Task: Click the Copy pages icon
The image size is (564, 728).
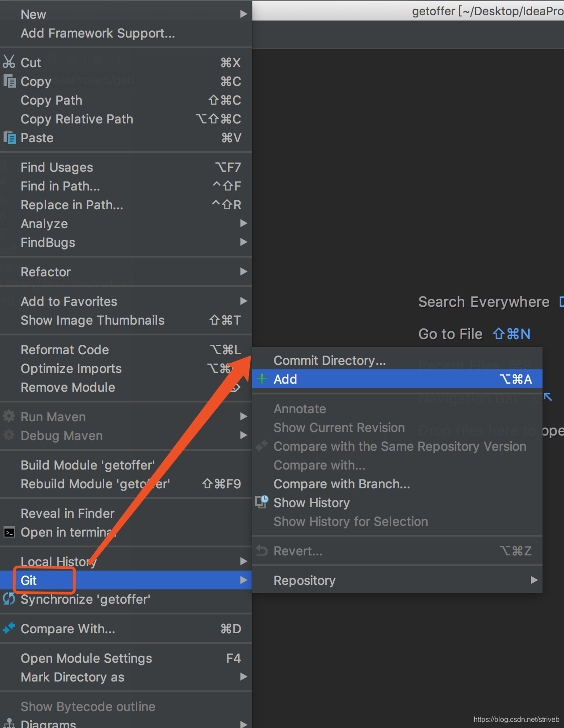Action: (10, 81)
